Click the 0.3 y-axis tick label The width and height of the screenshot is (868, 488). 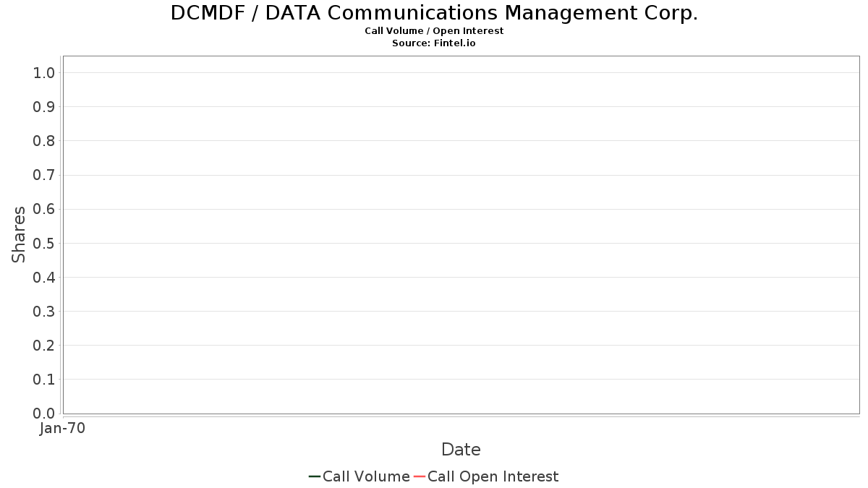pos(44,312)
